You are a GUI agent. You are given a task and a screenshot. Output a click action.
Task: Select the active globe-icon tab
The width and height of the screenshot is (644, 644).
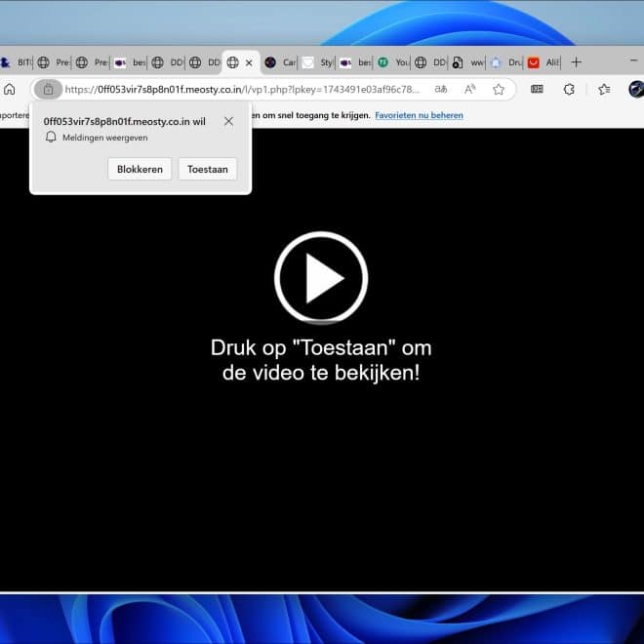point(233,62)
